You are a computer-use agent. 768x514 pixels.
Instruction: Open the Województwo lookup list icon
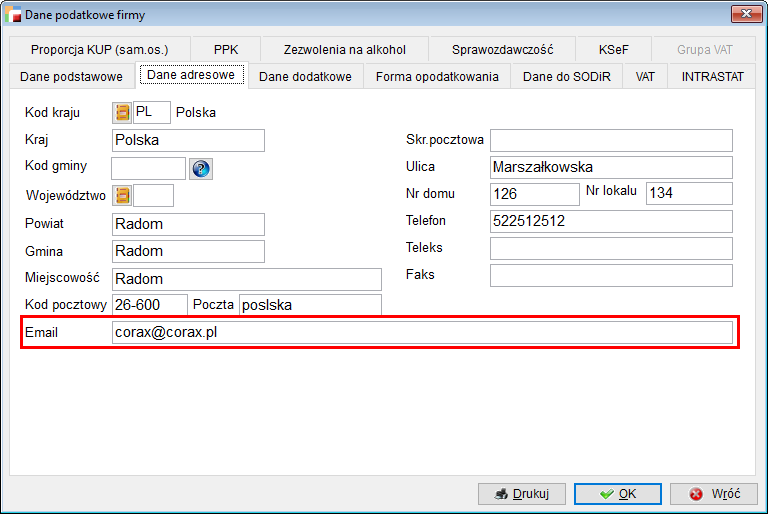point(122,196)
